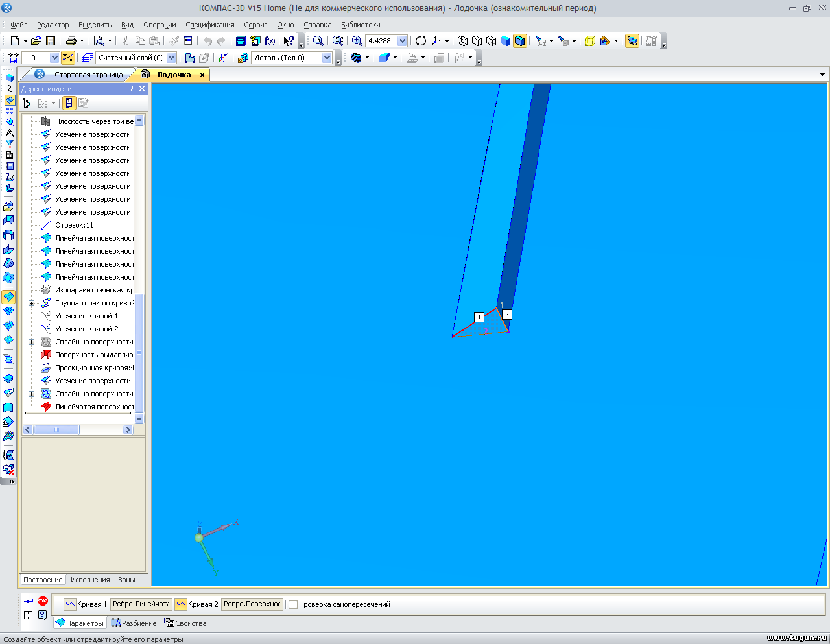Screen dimensions: 830x644
Task: Switch to the Свойства tab
Action: tap(185, 623)
